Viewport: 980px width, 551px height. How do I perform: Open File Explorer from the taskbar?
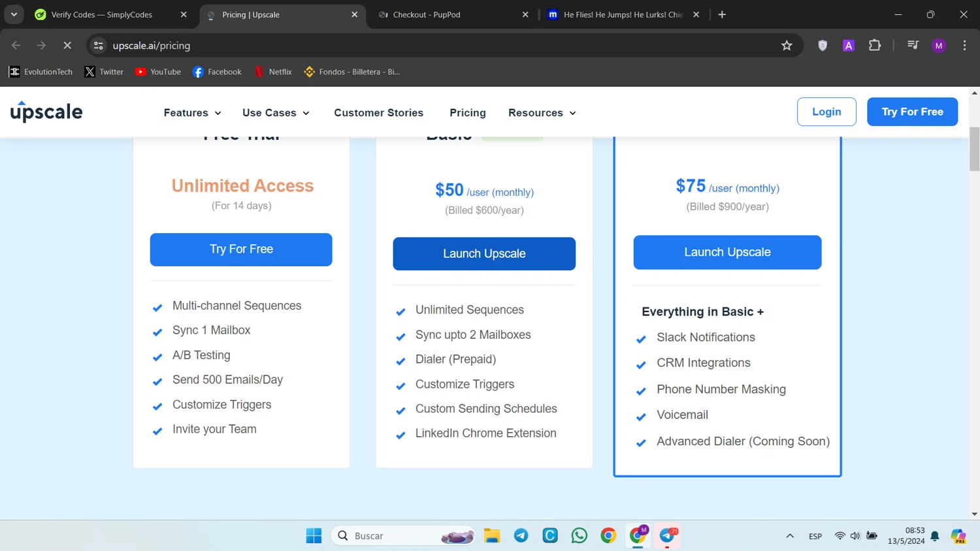click(x=492, y=535)
